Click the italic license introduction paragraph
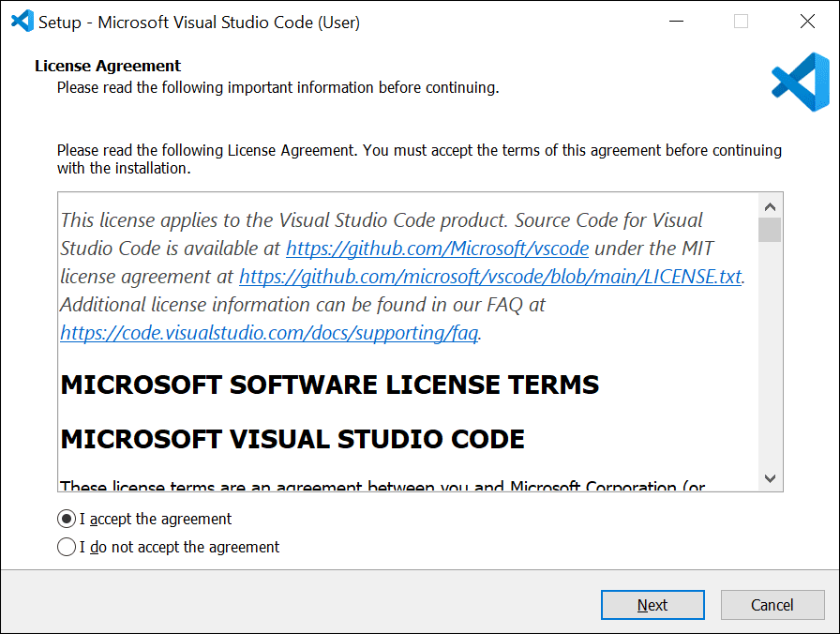This screenshot has height=634, width=840. (x=375, y=219)
